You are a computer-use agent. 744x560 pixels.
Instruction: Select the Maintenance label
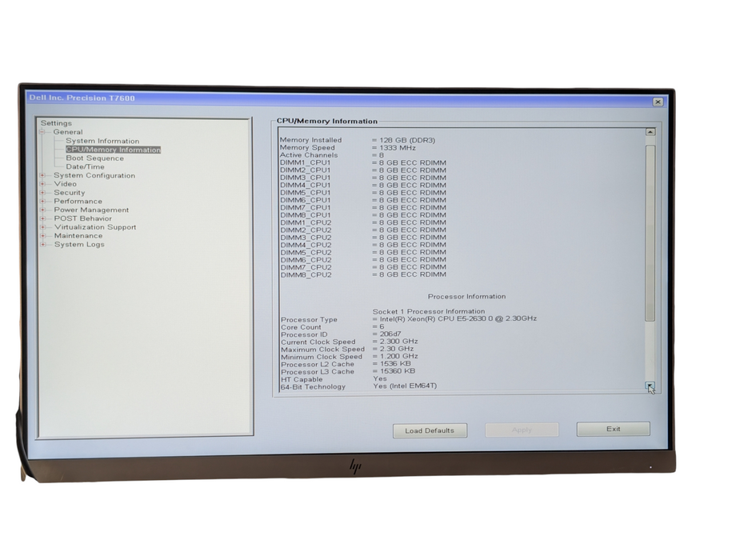click(78, 236)
